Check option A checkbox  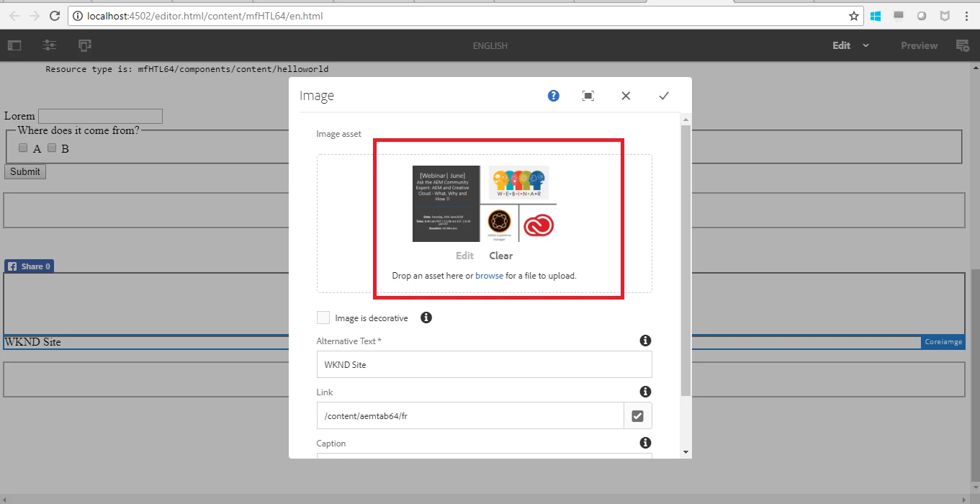23,148
